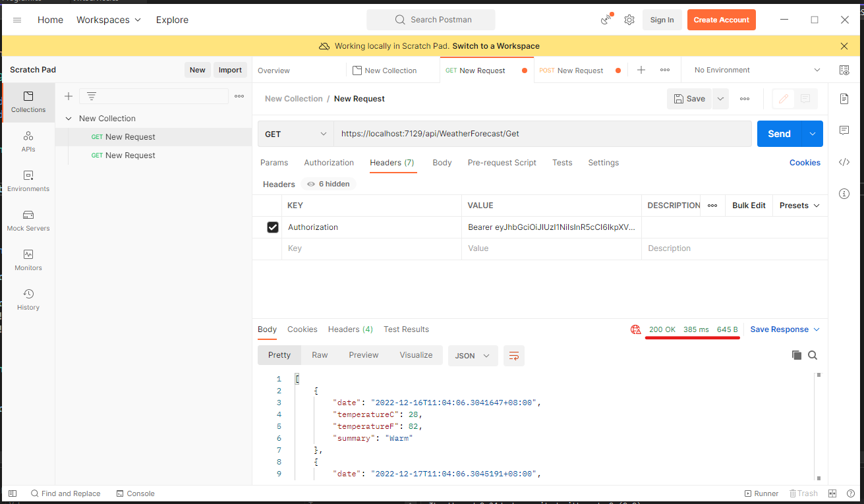Click Switch to a Workspace link

496,46
